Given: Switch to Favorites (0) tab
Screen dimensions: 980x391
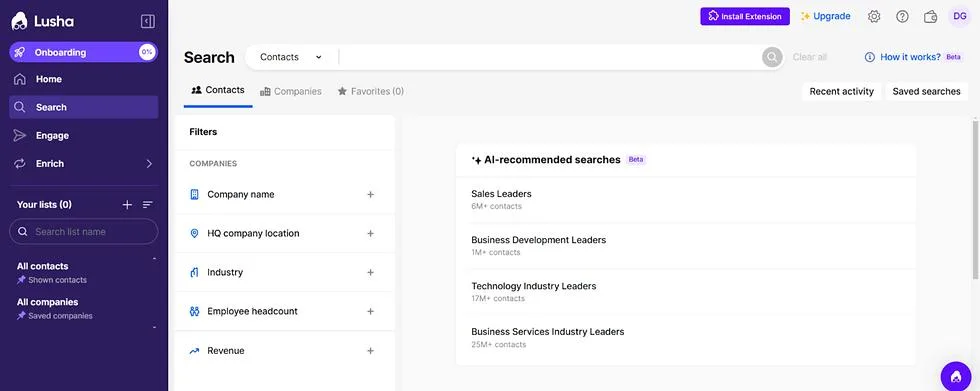Looking at the screenshot, I should coord(371,91).
